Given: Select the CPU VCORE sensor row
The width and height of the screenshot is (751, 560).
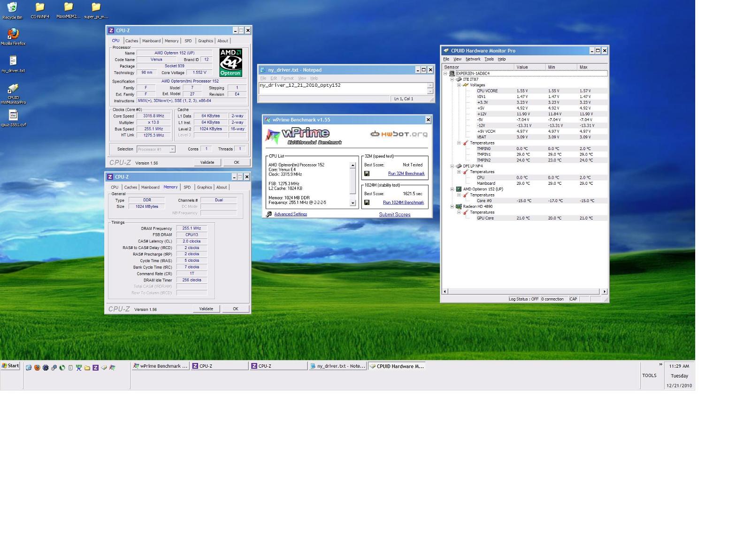Looking at the screenshot, I should [x=542, y=91].
